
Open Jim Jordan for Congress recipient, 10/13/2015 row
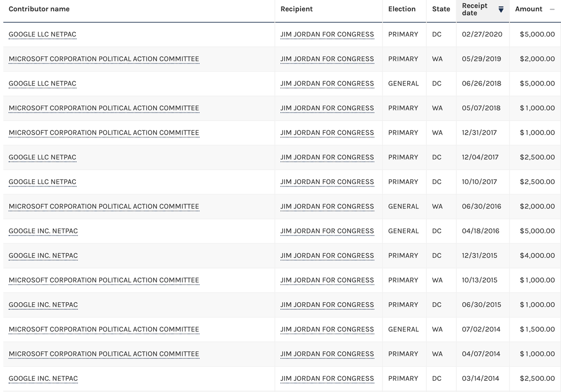[x=327, y=280]
